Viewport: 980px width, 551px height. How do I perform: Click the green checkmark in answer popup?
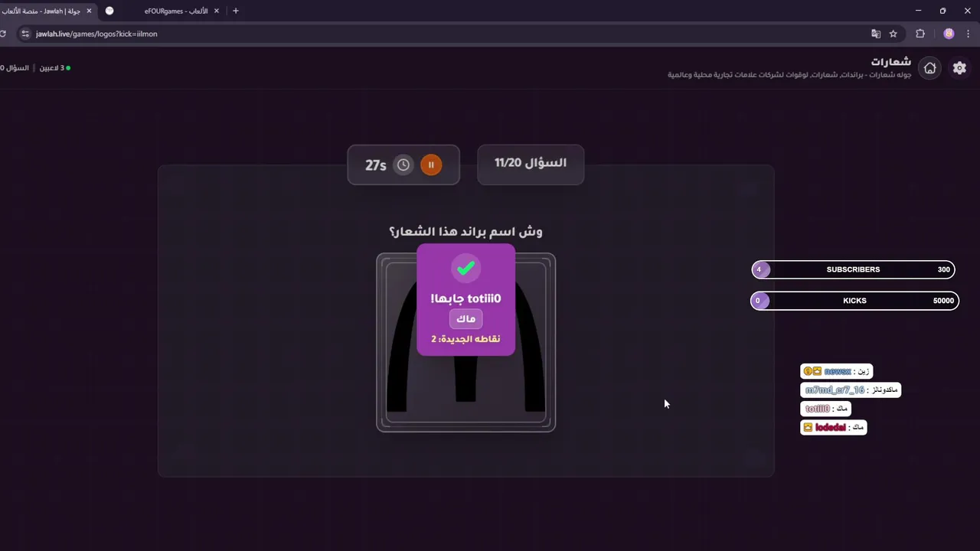(x=465, y=269)
